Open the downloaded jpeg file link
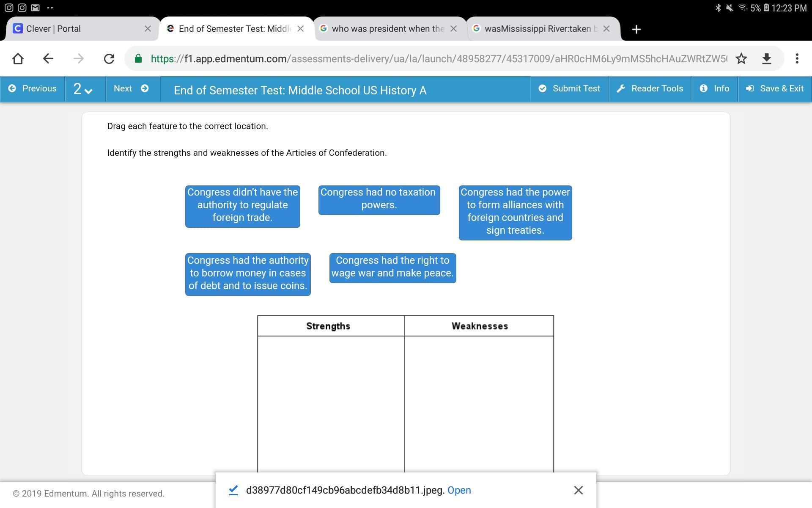The width and height of the screenshot is (812, 508). tap(459, 490)
